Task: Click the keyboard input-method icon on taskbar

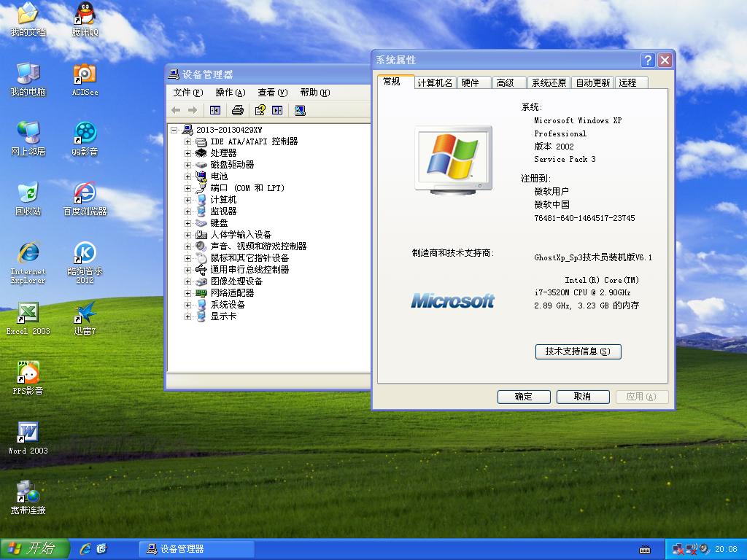Action: coord(645,550)
